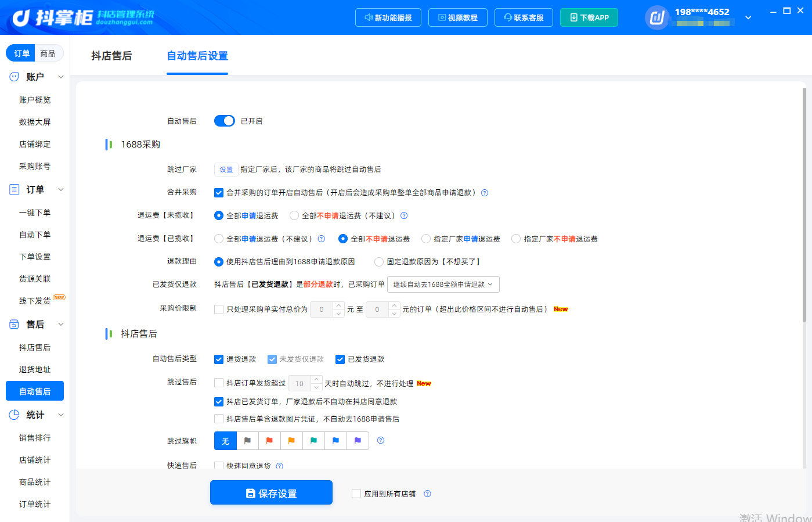Uncheck 已发货退款 checkbox
The image size is (812, 522).
coord(340,359)
